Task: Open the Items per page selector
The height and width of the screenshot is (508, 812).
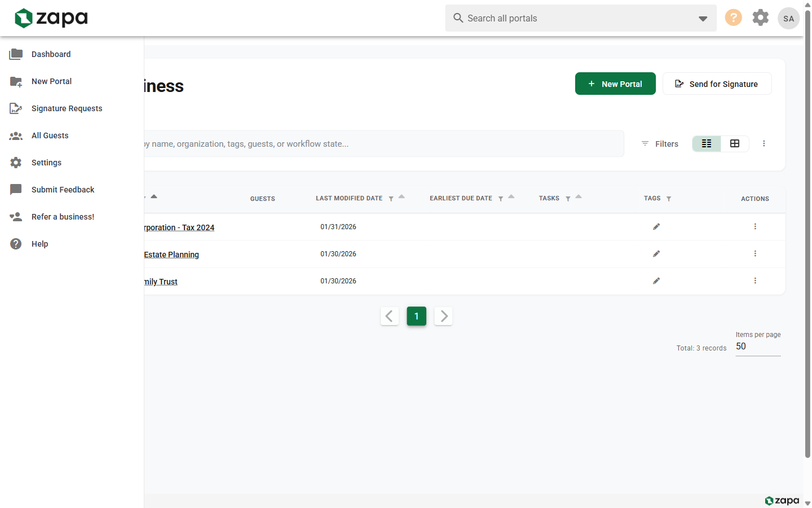Action: coord(758,347)
